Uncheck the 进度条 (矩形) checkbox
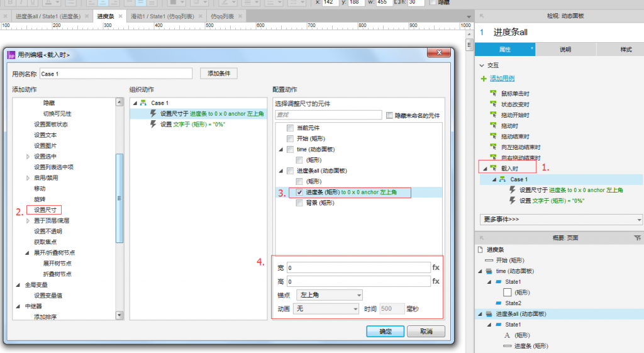 pos(299,192)
